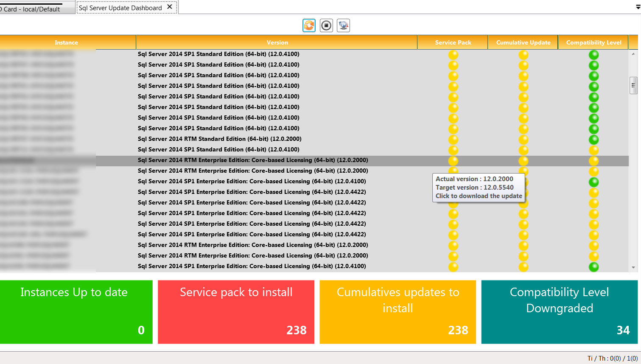Sort by the Cumulative Update column header
The width and height of the screenshot is (641, 364).
[x=523, y=42]
